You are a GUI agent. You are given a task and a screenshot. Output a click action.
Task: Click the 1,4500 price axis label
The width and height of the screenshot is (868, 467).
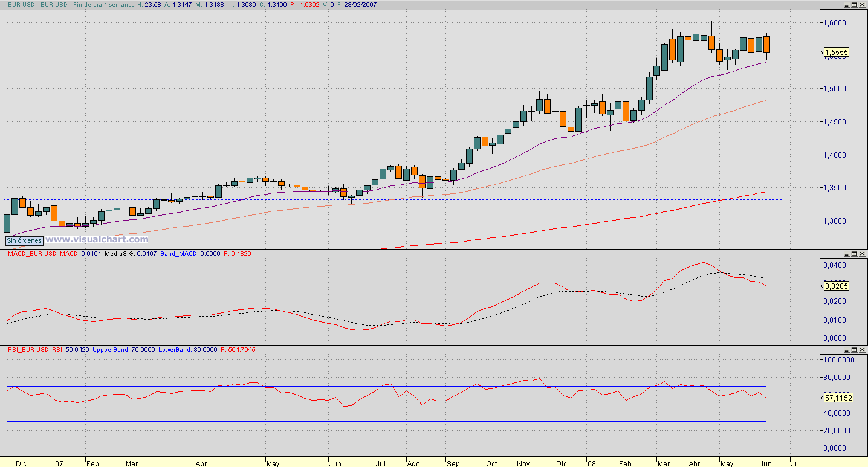coord(835,122)
